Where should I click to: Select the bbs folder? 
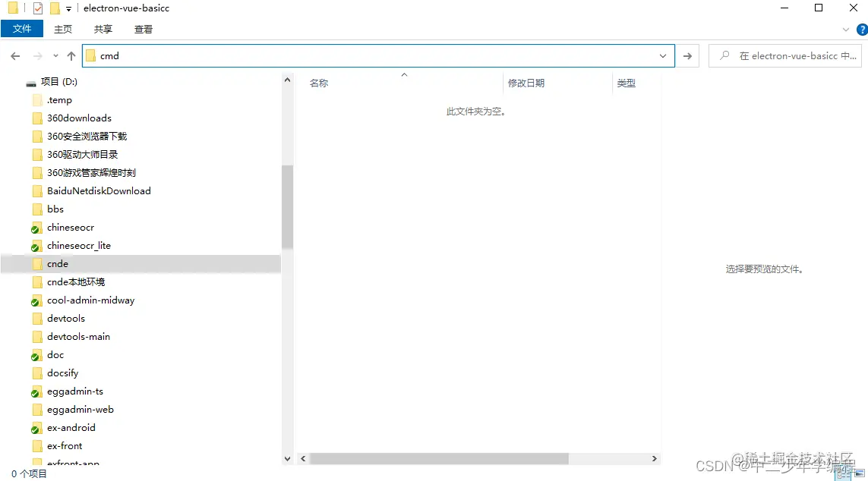tap(55, 209)
